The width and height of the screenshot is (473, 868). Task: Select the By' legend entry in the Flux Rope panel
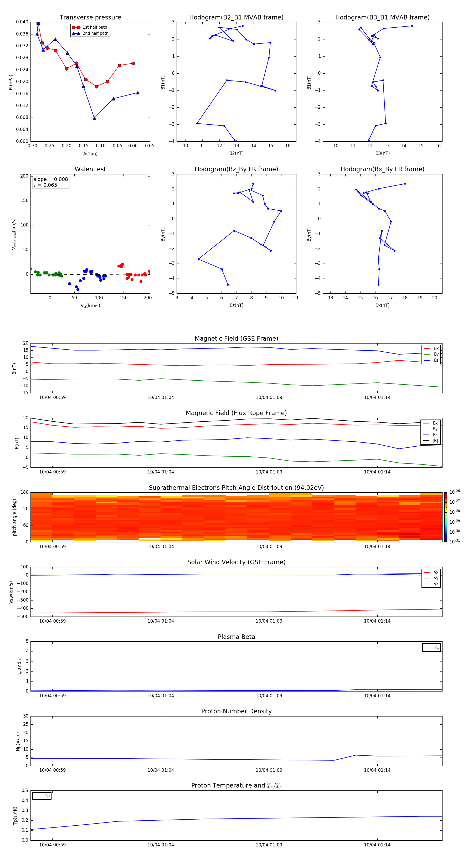pyautogui.click(x=431, y=429)
